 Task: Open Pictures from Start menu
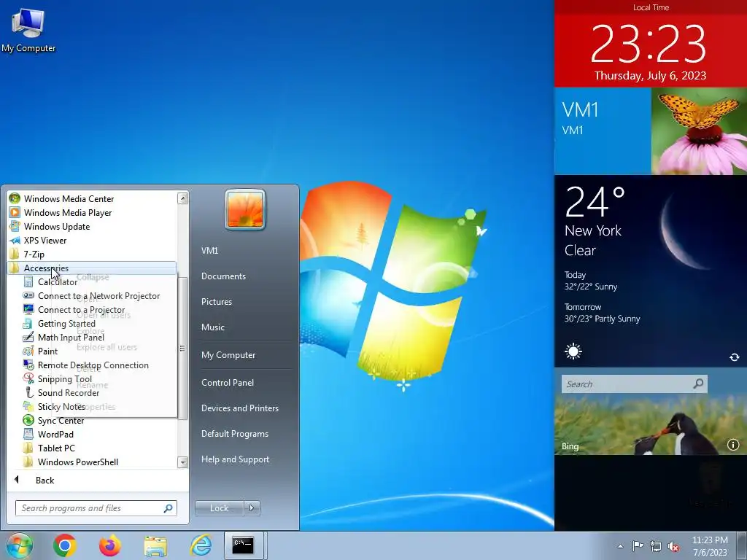pyautogui.click(x=216, y=301)
